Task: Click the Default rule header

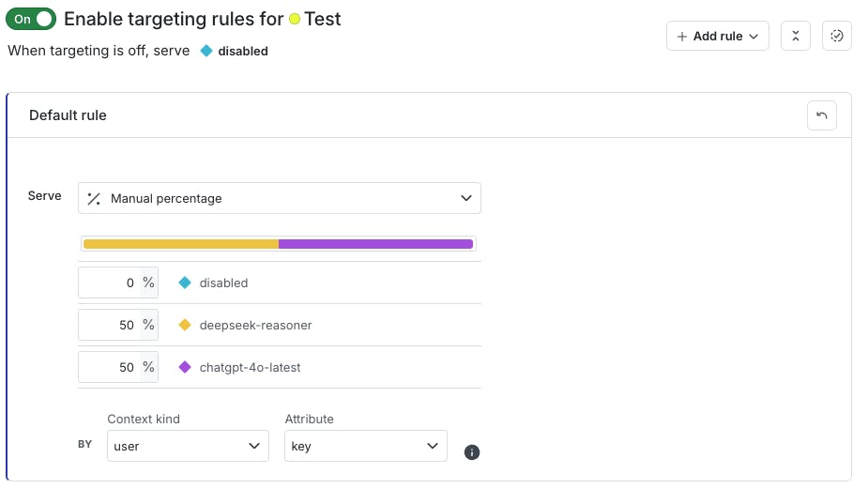Action: [68, 115]
